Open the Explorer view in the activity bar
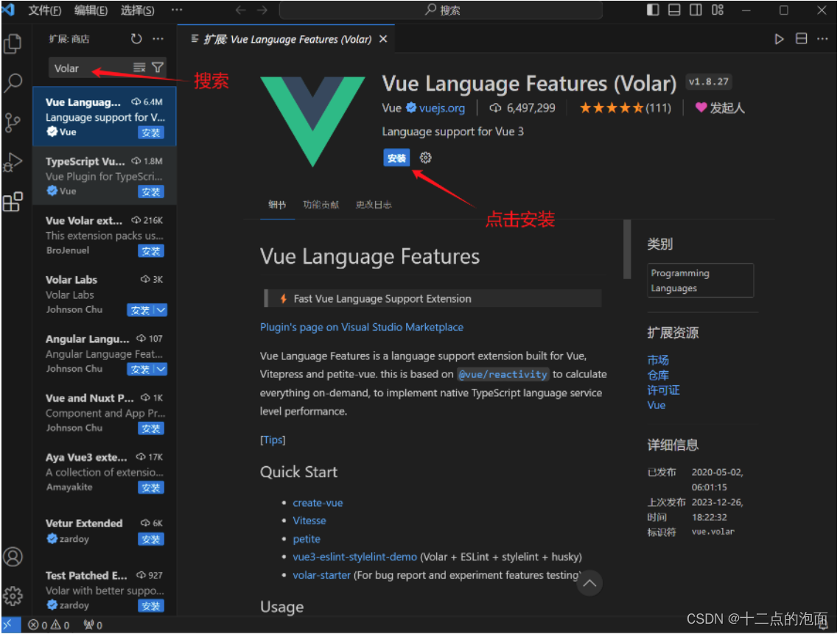Viewport: 840px width, 634px height. point(13,44)
